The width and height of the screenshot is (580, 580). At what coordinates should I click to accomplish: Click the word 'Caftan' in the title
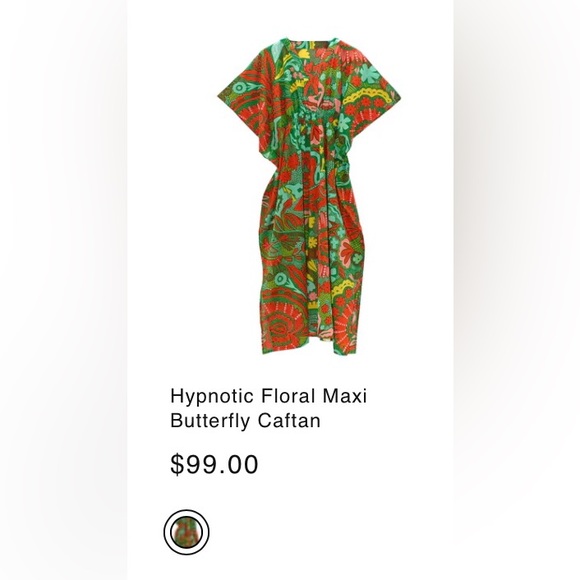[289, 421]
